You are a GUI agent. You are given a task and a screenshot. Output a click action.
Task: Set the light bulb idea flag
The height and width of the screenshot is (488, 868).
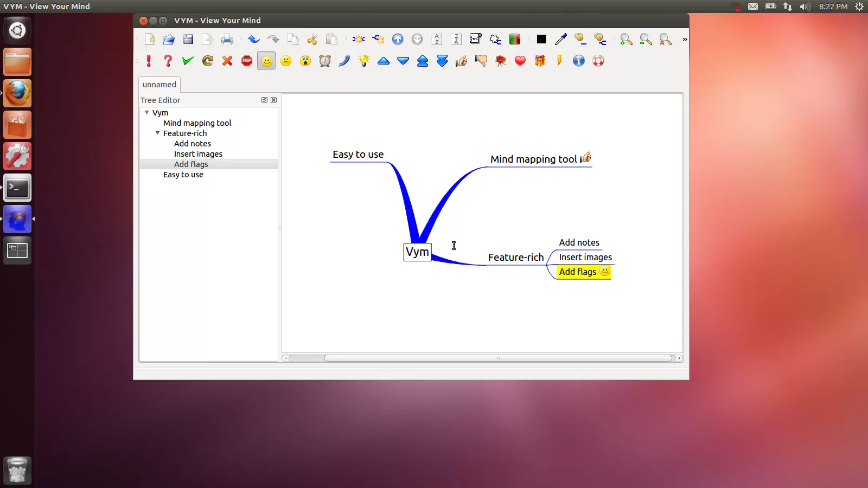click(364, 61)
